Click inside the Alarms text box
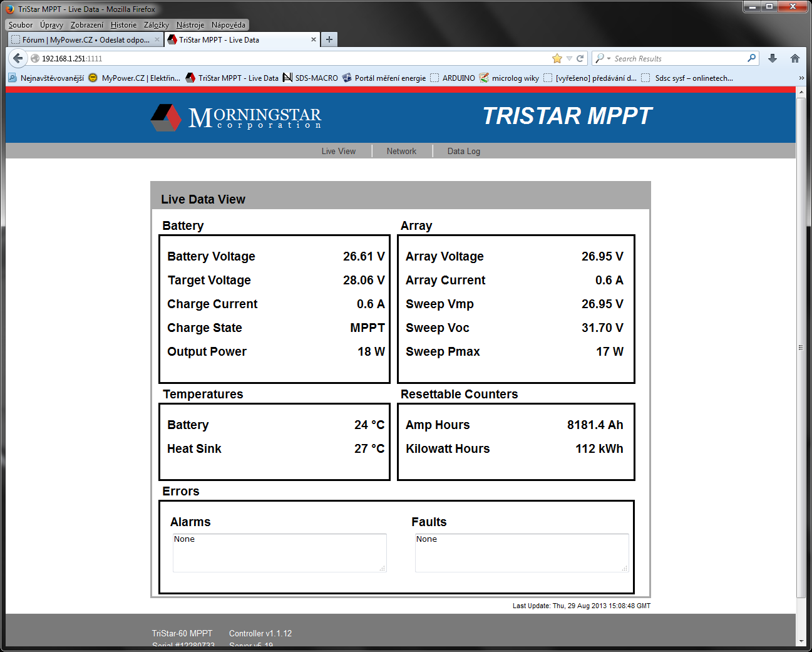Image resolution: width=812 pixels, height=652 pixels. (280, 552)
